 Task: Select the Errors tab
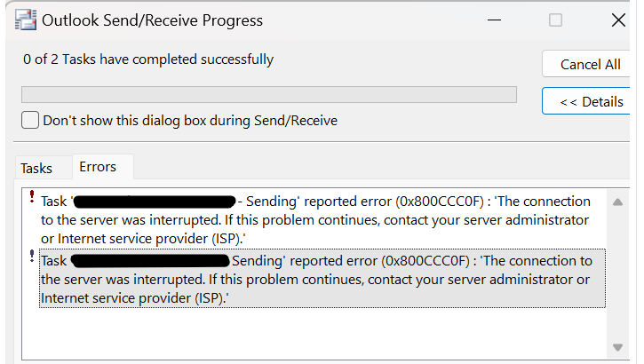point(98,167)
